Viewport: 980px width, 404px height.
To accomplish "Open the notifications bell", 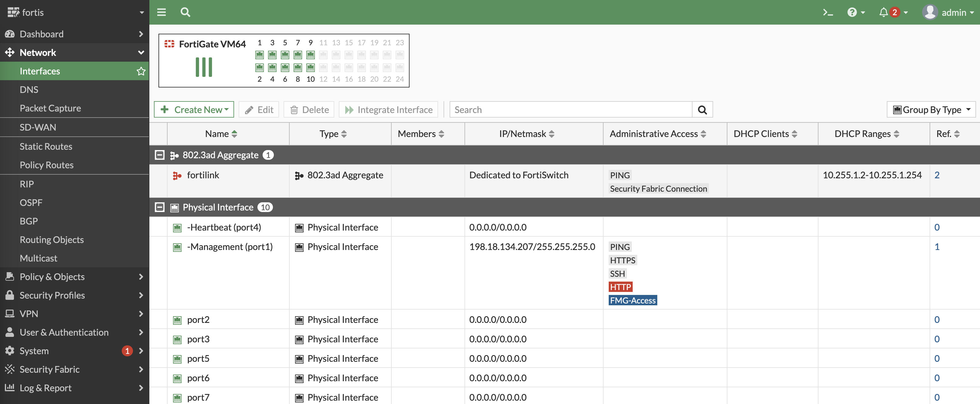I will tap(883, 12).
